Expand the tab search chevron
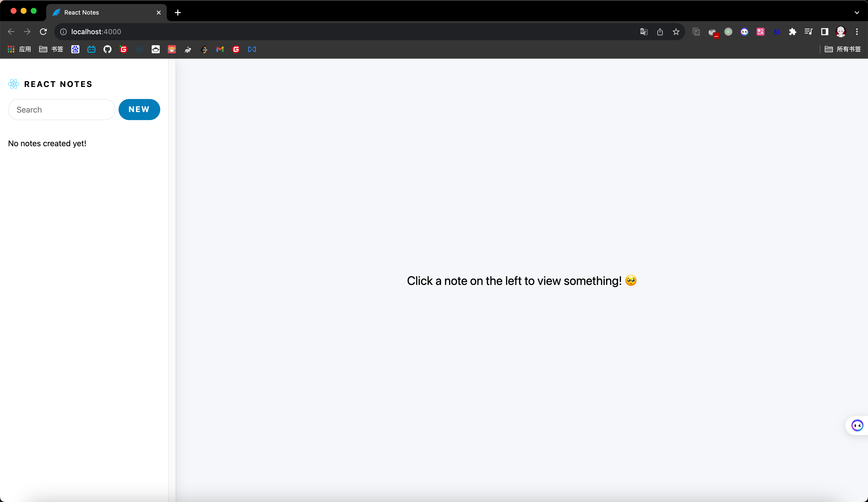The image size is (868, 502). tap(857, 12)
